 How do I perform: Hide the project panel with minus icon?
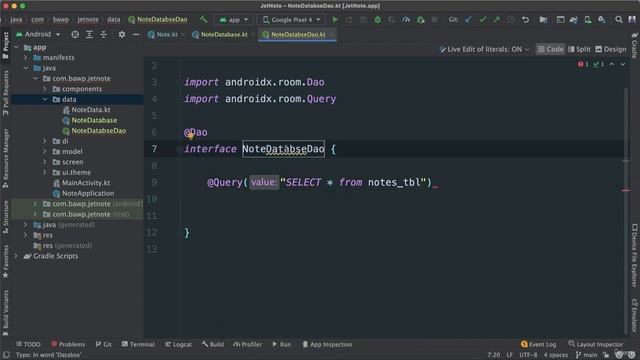pos(136,35)
